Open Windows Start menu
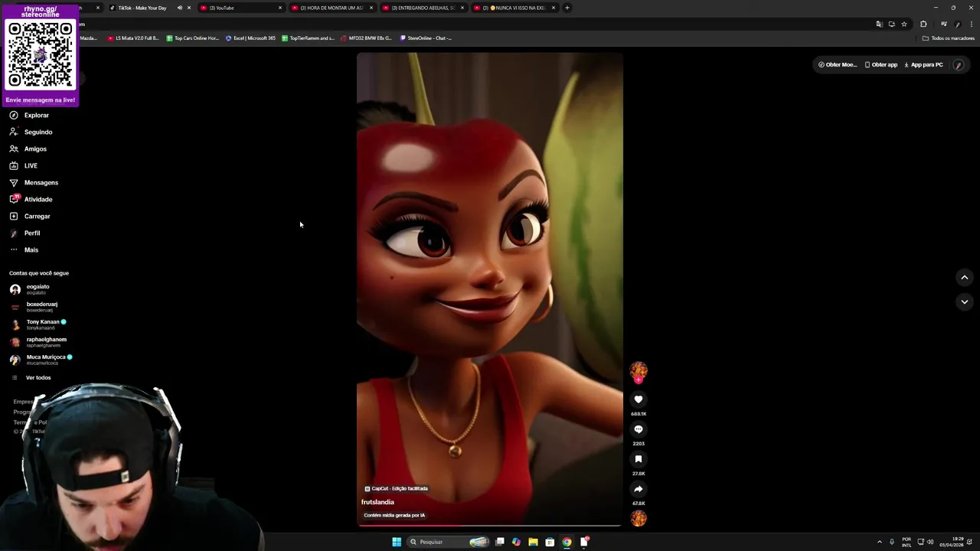This screenshot has height=551, width=980. pyautogui.click(x=397, y=542)
